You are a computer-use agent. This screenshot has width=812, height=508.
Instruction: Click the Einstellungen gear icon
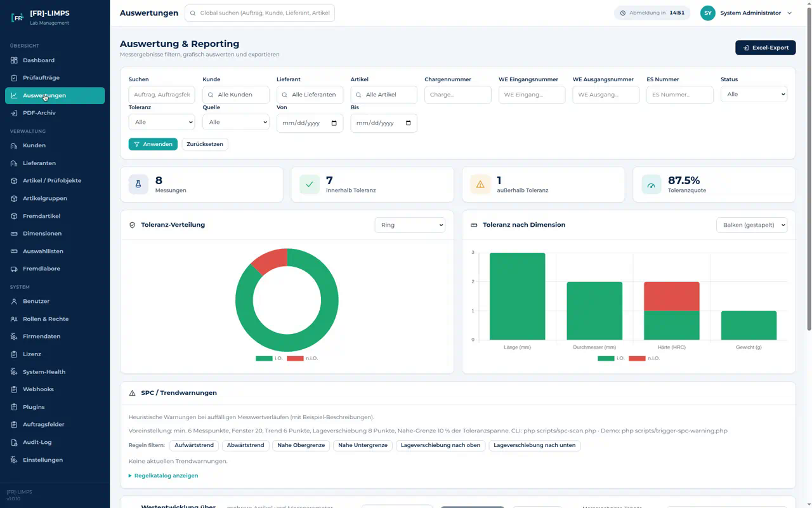click(14, 460)
